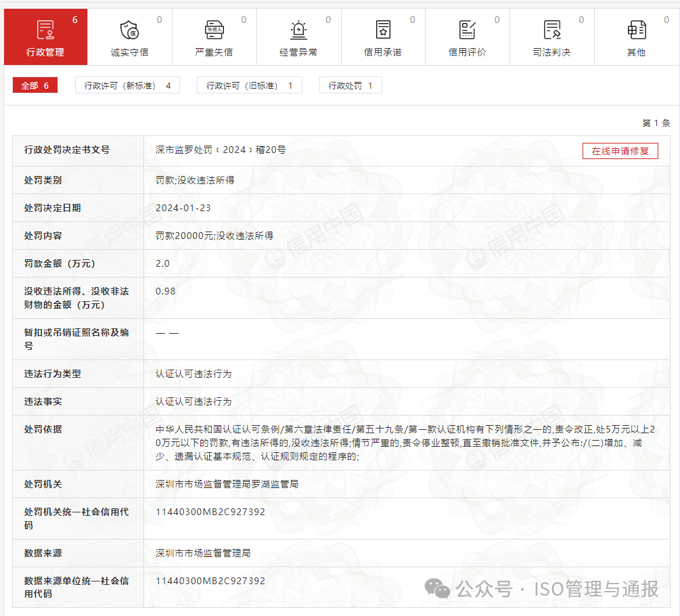The height and width of the screenshot is (616, 680).
Task: Switch to the 经营异常 tab label
Action: (x=298, y=53)
